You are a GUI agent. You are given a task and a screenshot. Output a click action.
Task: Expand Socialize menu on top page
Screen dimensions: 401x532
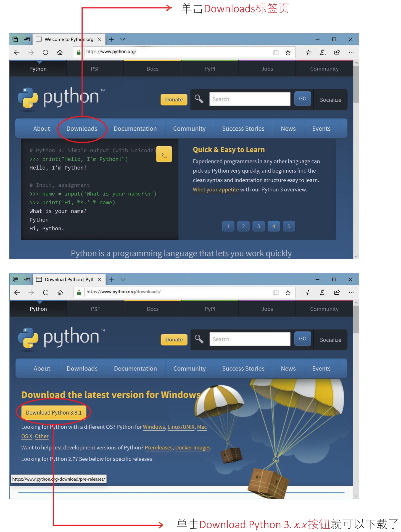(x=331, y=100)
